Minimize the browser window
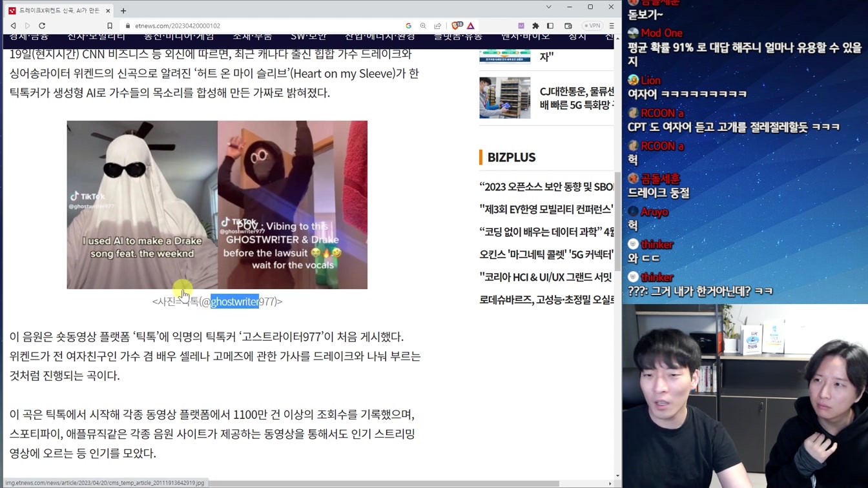This screenshot has width=868, height=488. (569, 7)
